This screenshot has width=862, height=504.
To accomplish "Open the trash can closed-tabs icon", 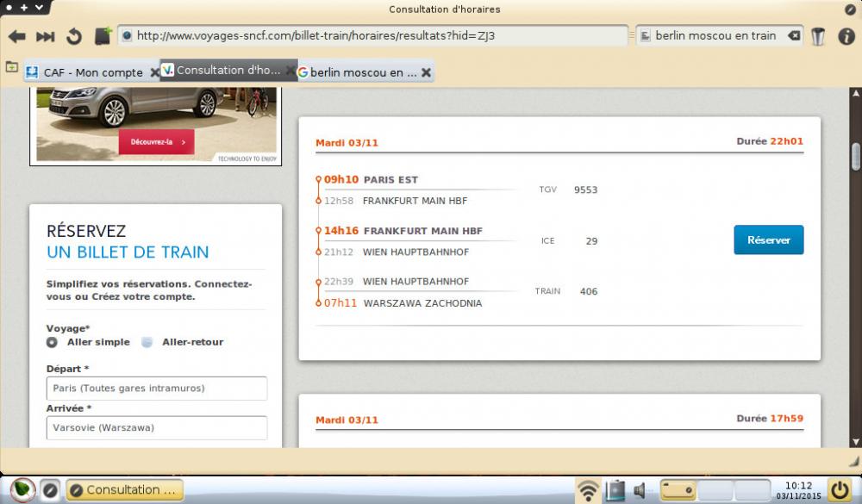I will (x=818, y=36).
